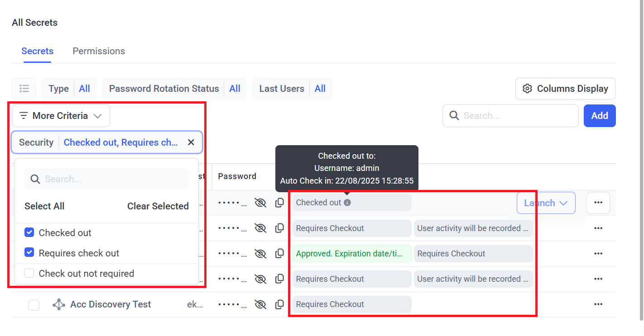Open the Last Users filter
Viewport: 644px width, 336px height.
[292, 89]
